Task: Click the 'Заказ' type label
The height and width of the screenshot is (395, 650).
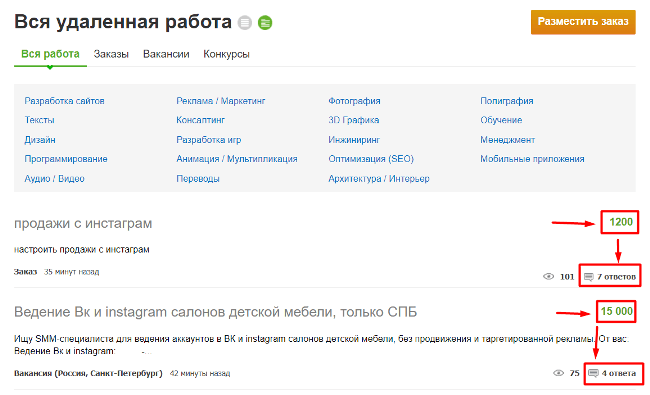Action: point(25,272)
